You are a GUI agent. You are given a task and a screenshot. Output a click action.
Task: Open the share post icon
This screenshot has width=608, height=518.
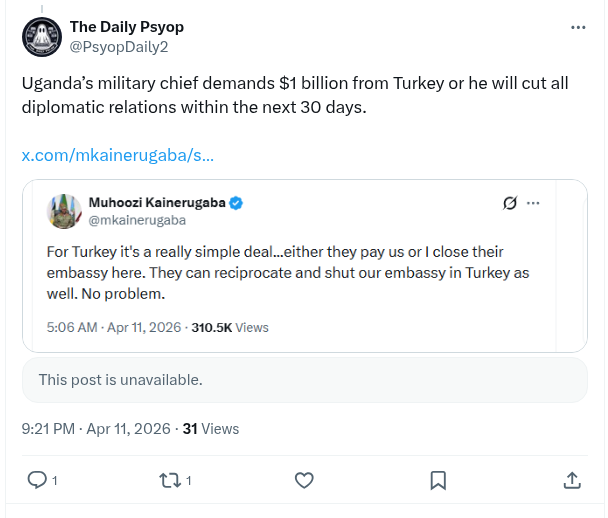click(572, 480)
